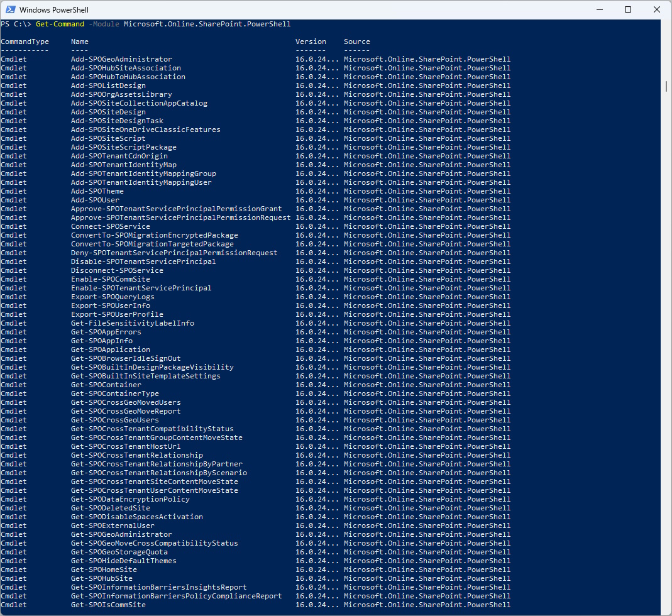
Task: Click the Windows PowerShell title bar text
Action: [x=54, y=10]
